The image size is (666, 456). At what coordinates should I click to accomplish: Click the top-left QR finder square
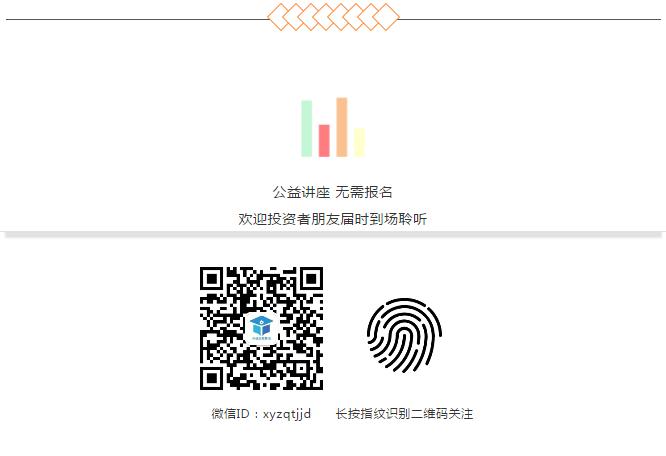(x=212, y=279)
